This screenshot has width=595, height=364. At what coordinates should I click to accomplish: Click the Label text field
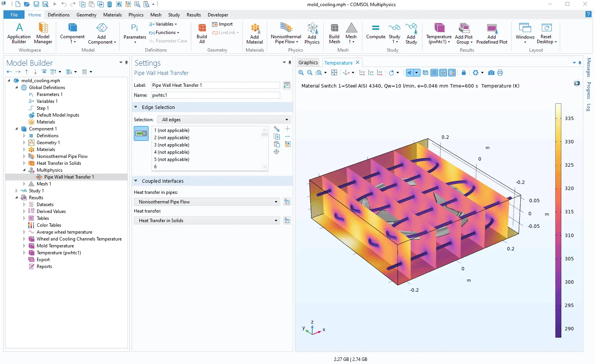click(215, 85)
